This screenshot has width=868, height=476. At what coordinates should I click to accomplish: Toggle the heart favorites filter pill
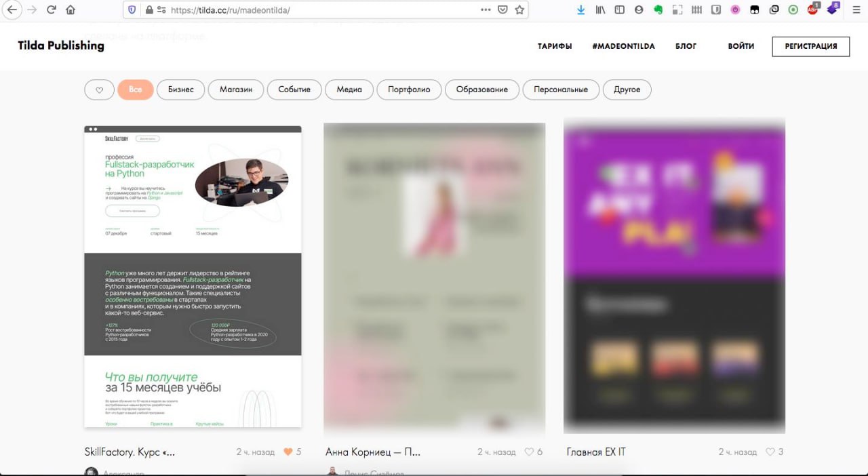click(99, 90)
